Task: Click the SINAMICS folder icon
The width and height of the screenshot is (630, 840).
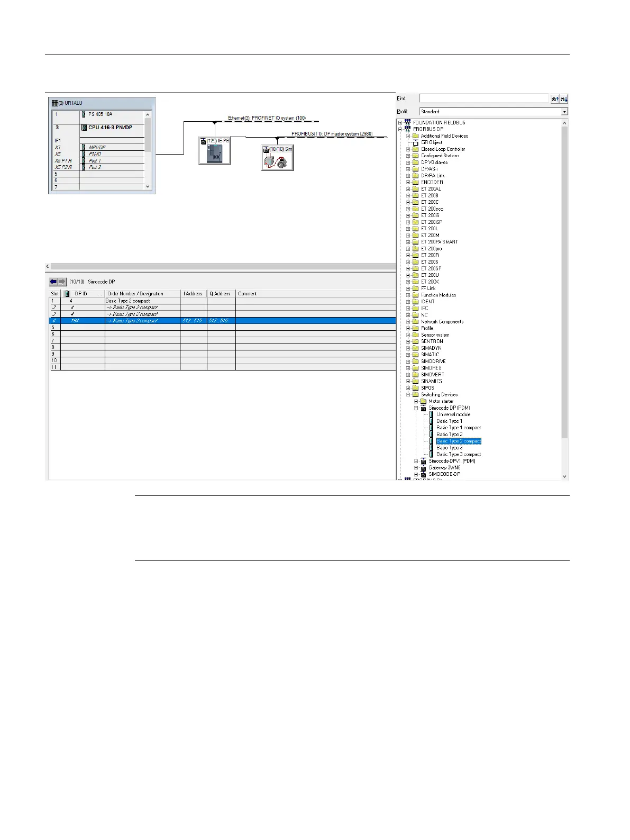Action: point(415,381)
